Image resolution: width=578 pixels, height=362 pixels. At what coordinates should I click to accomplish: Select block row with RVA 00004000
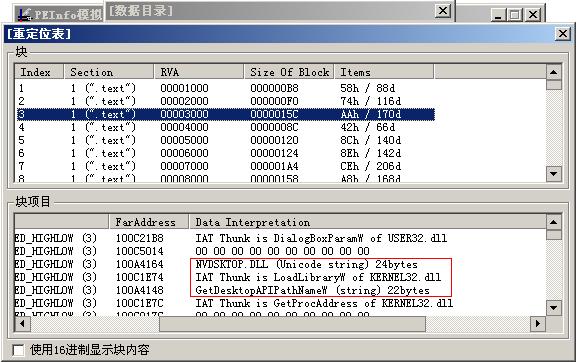click(x=226, y=128)
